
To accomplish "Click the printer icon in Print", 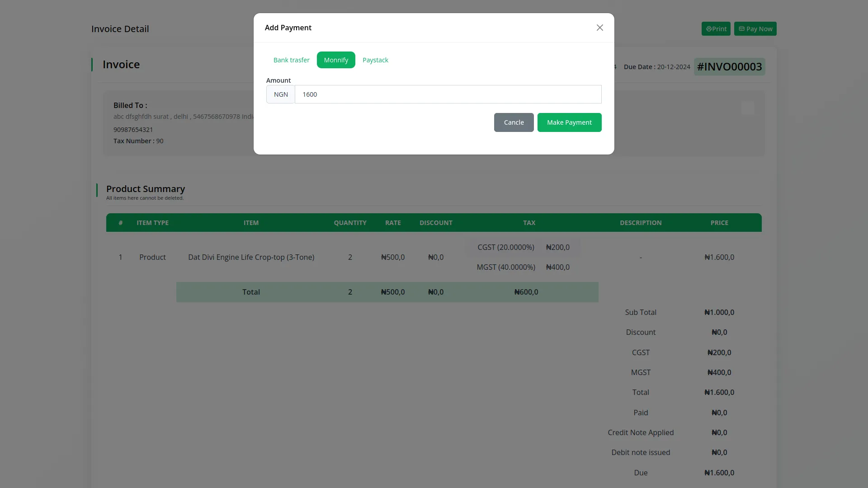I will click(708, 29).
